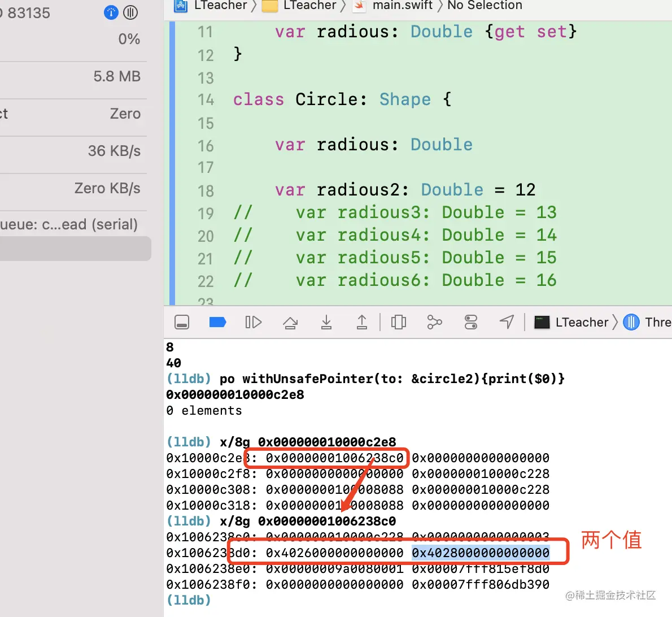The height and width of the screenshot is (617, 672).
Task: Step into the function call
Action: (326, 322)
